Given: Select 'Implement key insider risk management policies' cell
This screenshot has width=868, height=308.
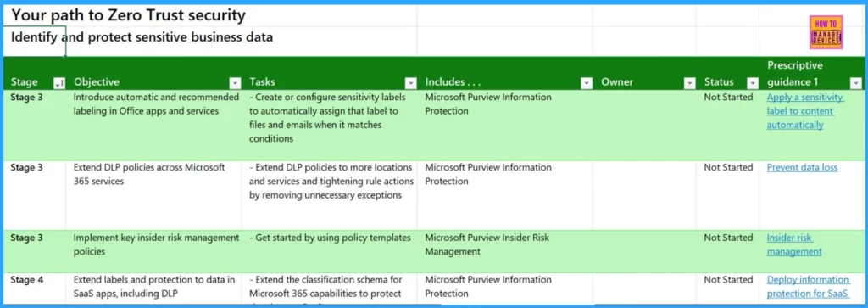Looking at the screenshot, I should (x=153, y=251).
